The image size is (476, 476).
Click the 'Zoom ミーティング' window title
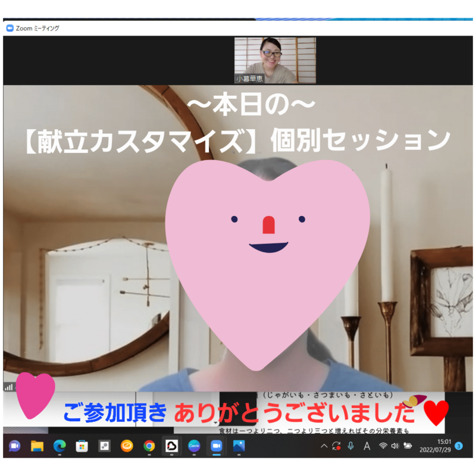37,28
